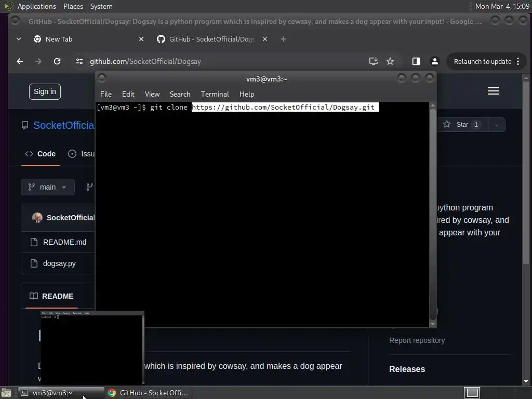This screenshot has width=532, height=399.
Task: Open GitHub hamburger menu
Action: 494,91
